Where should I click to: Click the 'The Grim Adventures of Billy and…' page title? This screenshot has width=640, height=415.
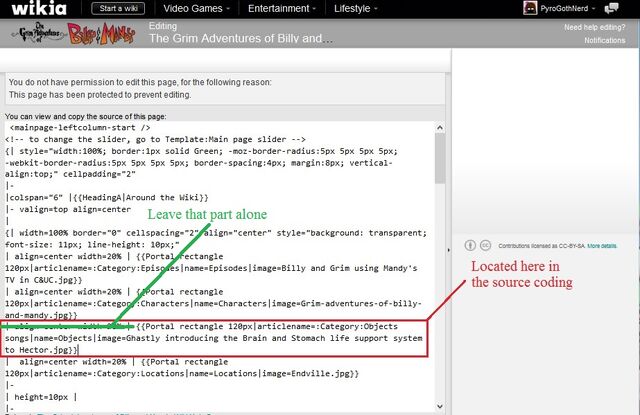point(240,38)
